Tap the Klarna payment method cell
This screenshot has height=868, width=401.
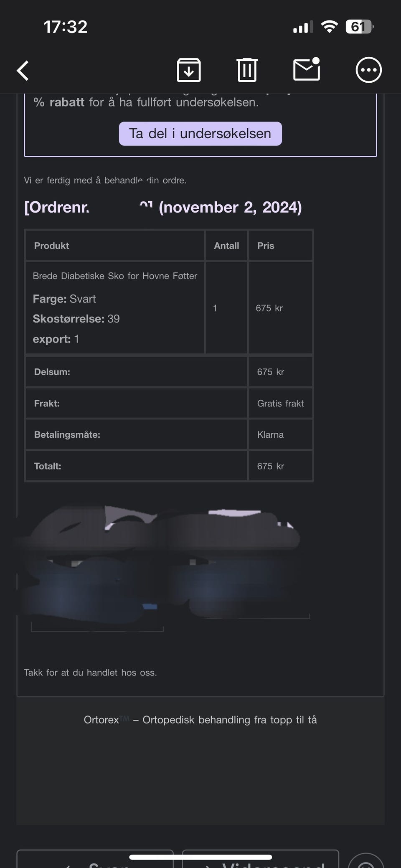point(280,434)
